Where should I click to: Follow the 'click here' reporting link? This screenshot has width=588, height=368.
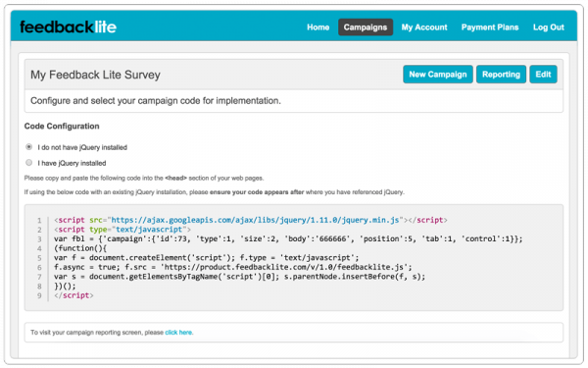(x=179, y=333)
